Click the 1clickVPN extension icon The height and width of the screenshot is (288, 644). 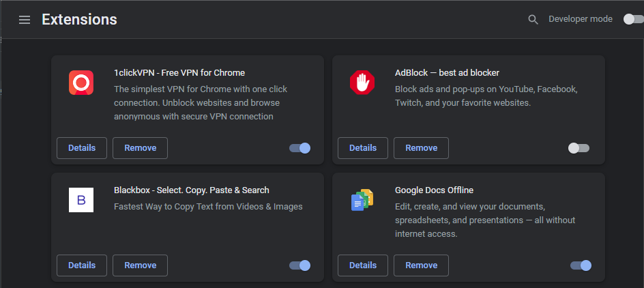(81, 83)
